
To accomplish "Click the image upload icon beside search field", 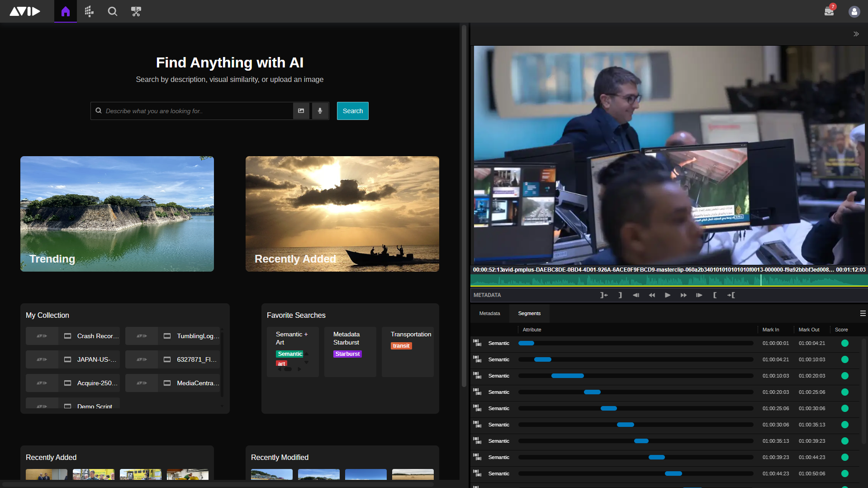I will click(301, 111).
